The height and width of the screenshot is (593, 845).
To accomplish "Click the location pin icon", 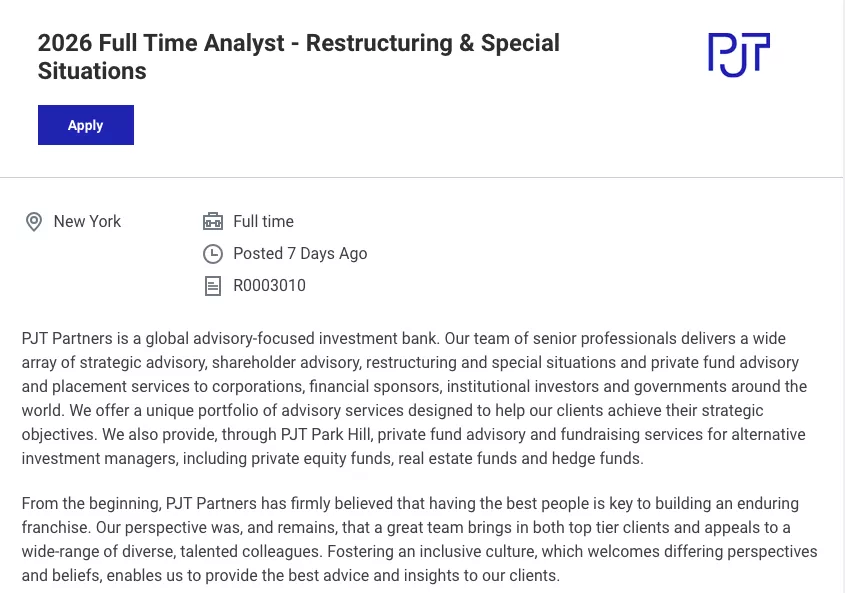I will pyautogui.click(x=34, y=222).
